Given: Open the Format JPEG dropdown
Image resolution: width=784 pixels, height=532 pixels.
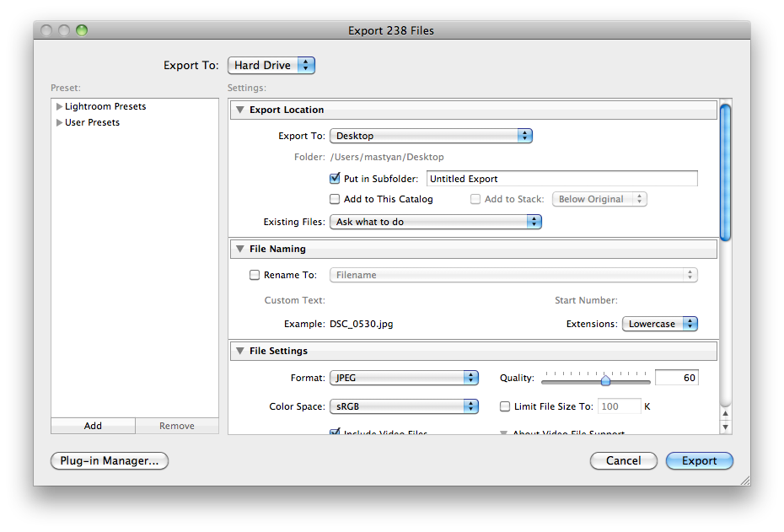Looking at the screenshot, I should click(404, 378).
